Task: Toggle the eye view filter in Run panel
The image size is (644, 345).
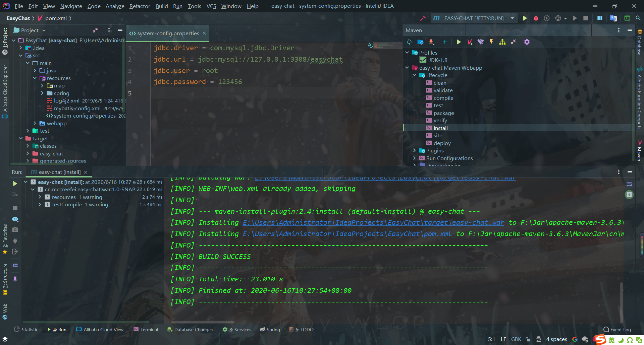Action: [15, 219]
